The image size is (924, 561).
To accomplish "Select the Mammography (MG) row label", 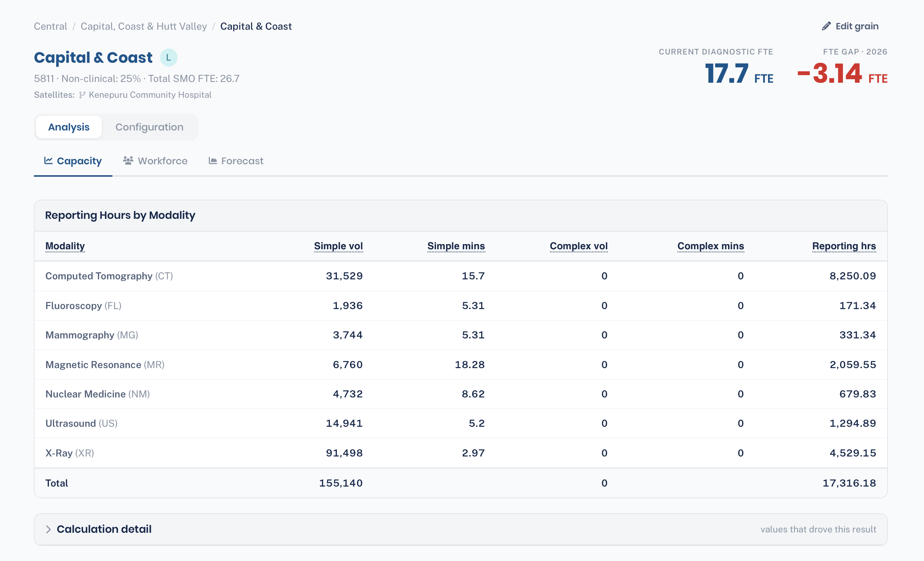I will (x=92, y=335).
